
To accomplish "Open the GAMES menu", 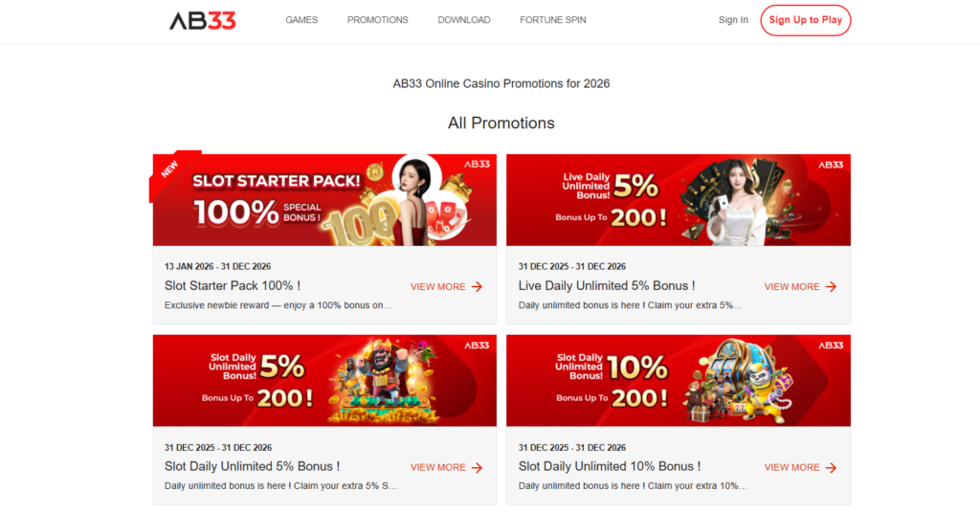I will [x=301, y=20].
